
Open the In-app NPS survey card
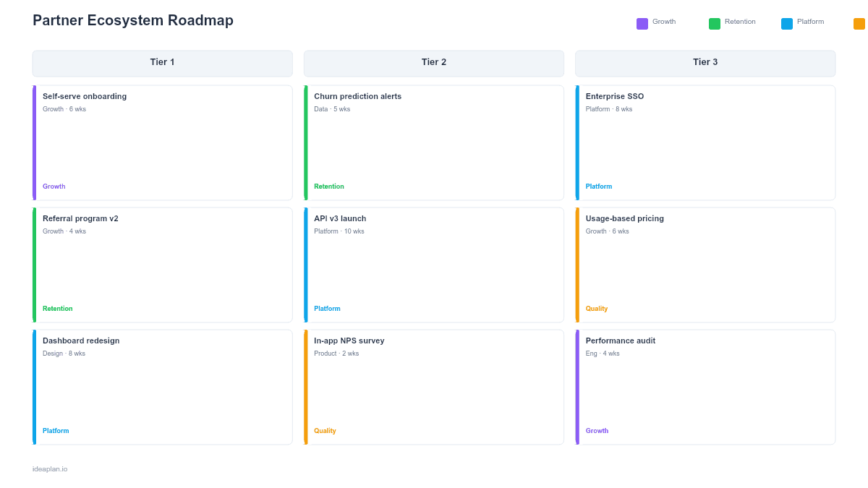(434, 386)
